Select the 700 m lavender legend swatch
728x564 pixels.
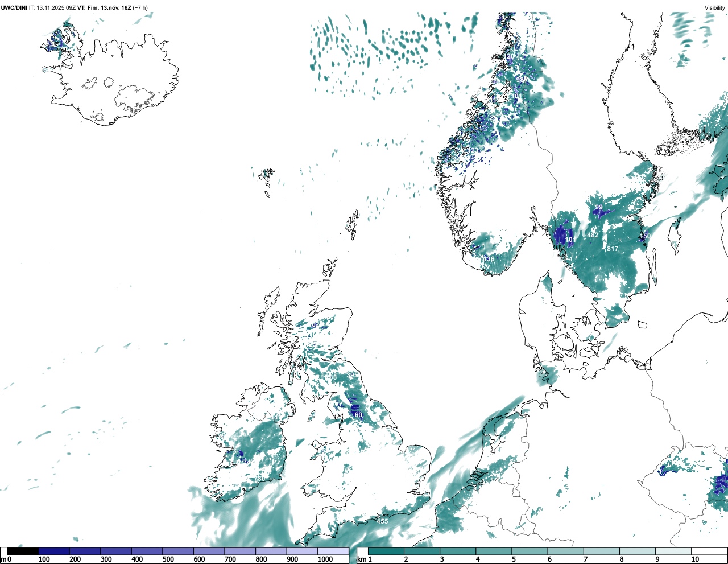pos(240,551)
